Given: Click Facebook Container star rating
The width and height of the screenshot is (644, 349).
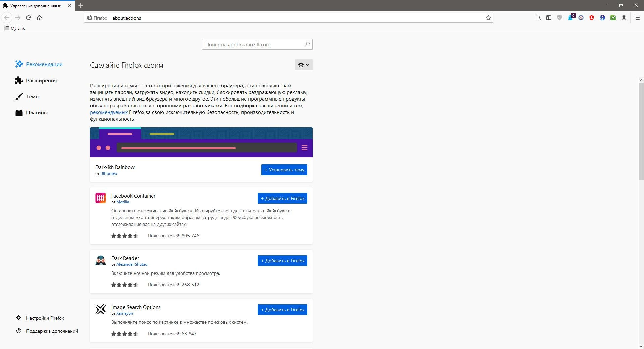Looking at the screenshot, I should coord(125,236).
